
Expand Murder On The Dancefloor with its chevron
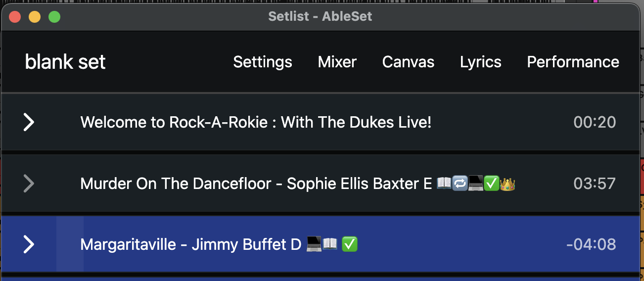click(x=29, y=184)
